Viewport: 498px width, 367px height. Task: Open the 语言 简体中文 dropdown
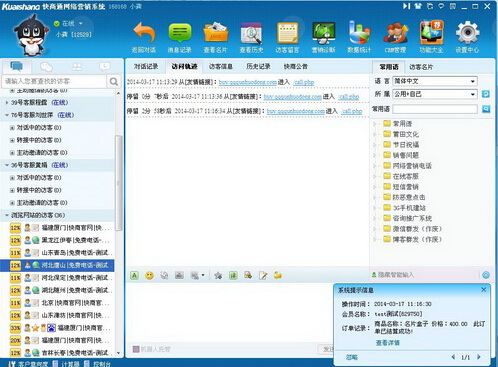435,81
